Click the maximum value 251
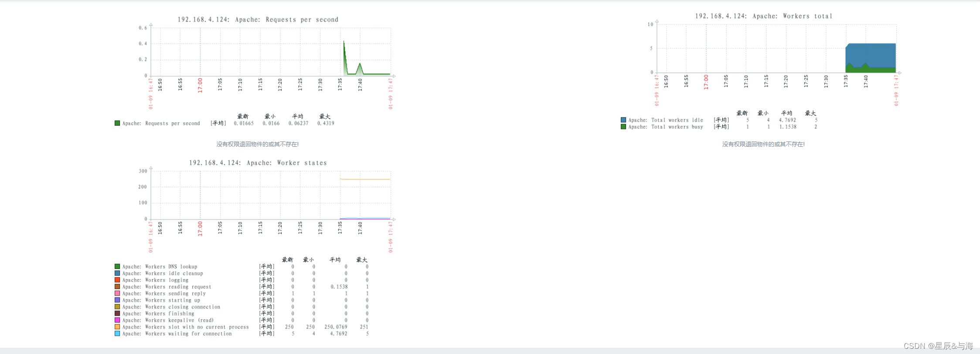The height and width of the screenshot is (354, 980). coord(364,327)
